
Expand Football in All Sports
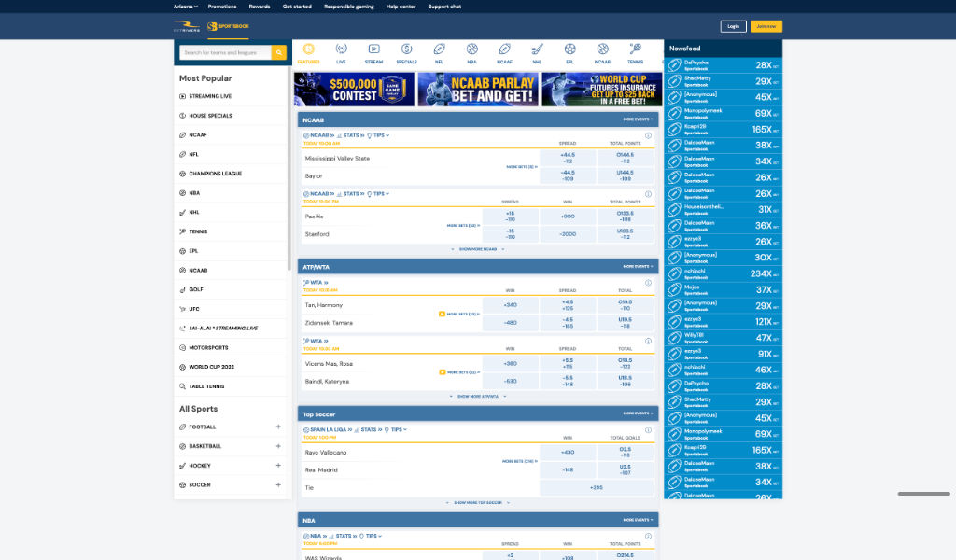pos(278,427)
